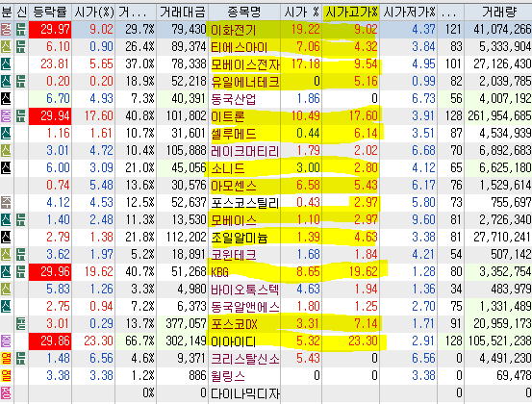The width and height of the screenshot is (532, 404).
Task: Click the 261,954,685 volume cell
Action: (499, 116)
